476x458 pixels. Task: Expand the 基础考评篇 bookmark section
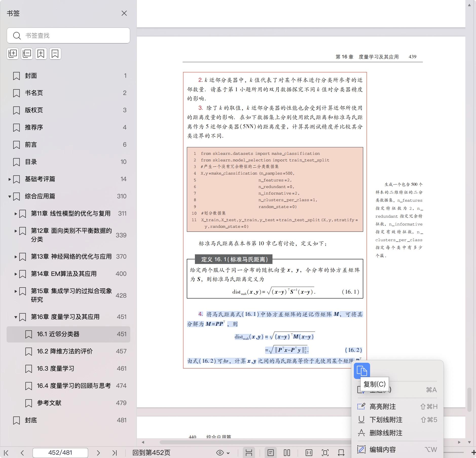click(10, 179)
